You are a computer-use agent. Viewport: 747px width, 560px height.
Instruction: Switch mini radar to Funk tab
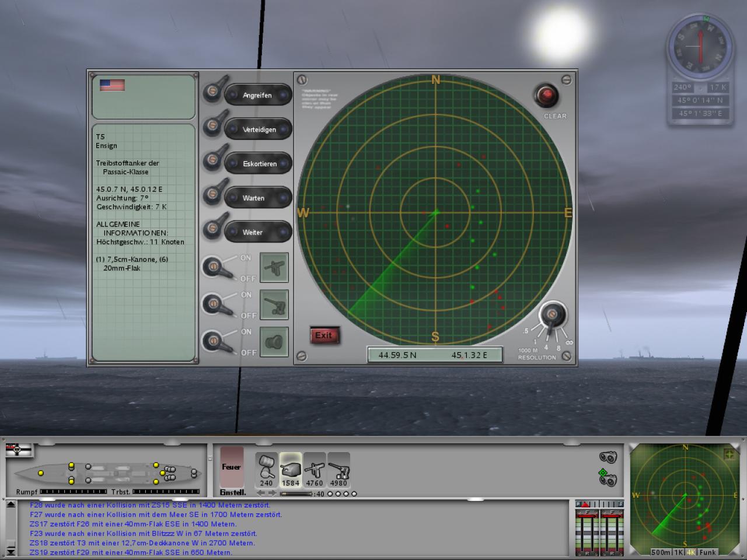[707, 552]
